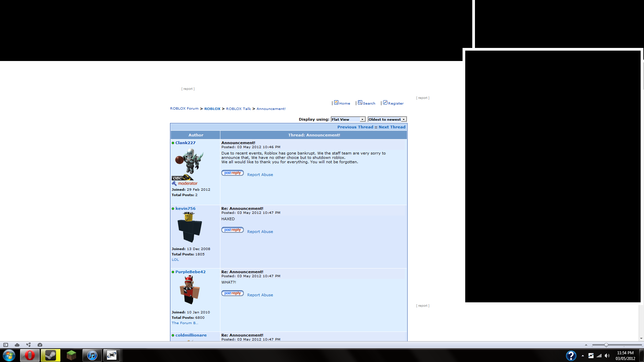Image resolution: width=644 pixels, height=362 pixels.
Task: Open Opera Unite share icon
Action: click(x=29, y=345)
